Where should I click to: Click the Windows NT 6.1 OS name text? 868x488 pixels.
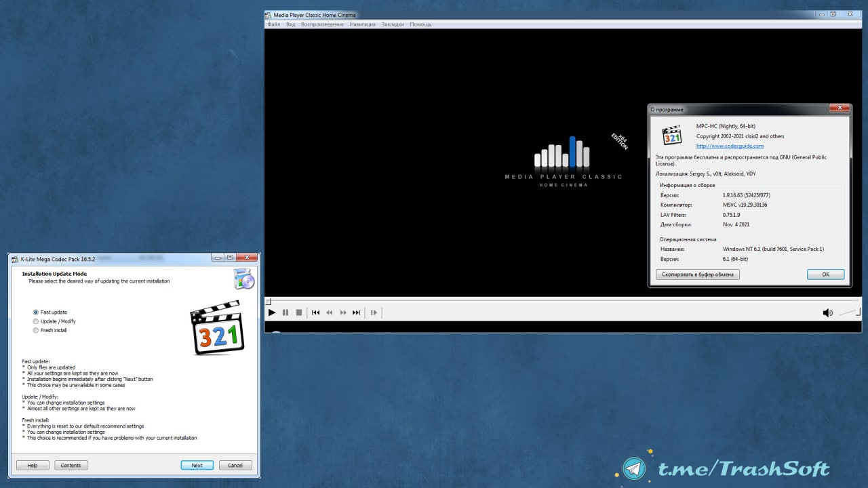pos(774,249)
